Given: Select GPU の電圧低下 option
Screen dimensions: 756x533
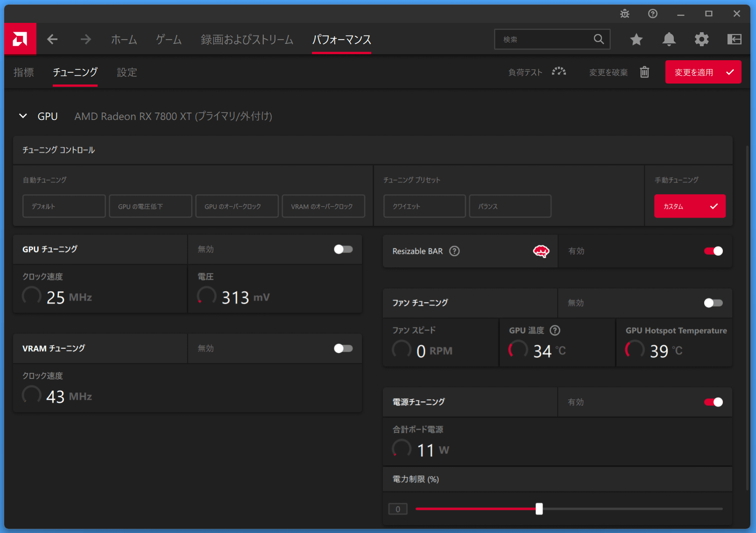Looking at the screenshot, I should pyautogui.click(x=150, y=206).
